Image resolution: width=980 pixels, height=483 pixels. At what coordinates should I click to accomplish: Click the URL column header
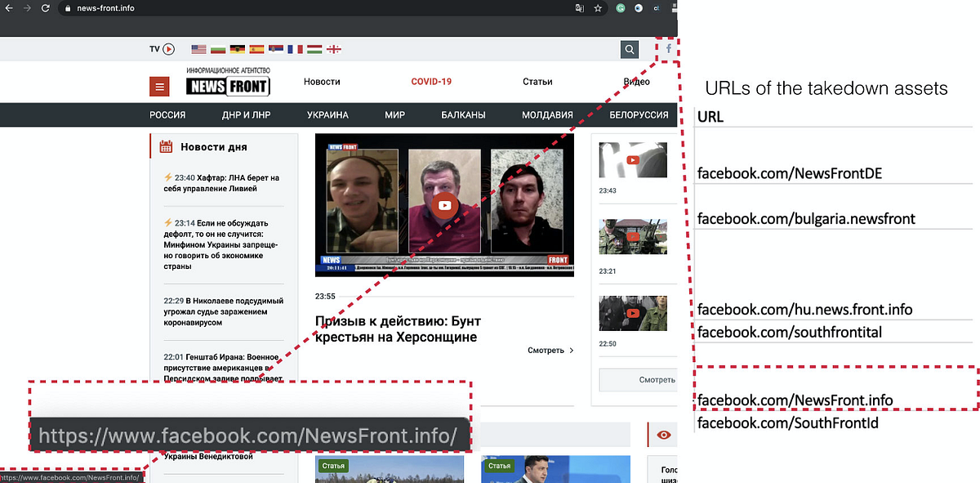point(710,117)
